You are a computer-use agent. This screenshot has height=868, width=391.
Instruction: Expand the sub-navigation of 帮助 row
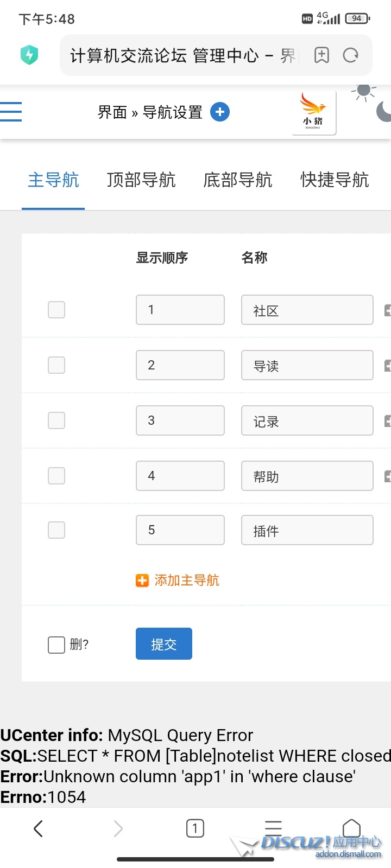(x=388, y=476)
